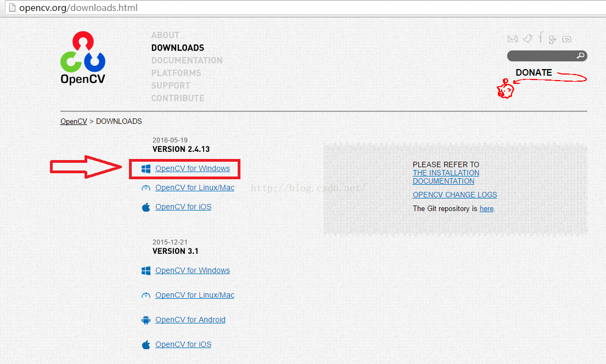This screenshot has height=364, width=606.
Task: Open the CONTRIBUTE menu item
Action: click(177, 99)
